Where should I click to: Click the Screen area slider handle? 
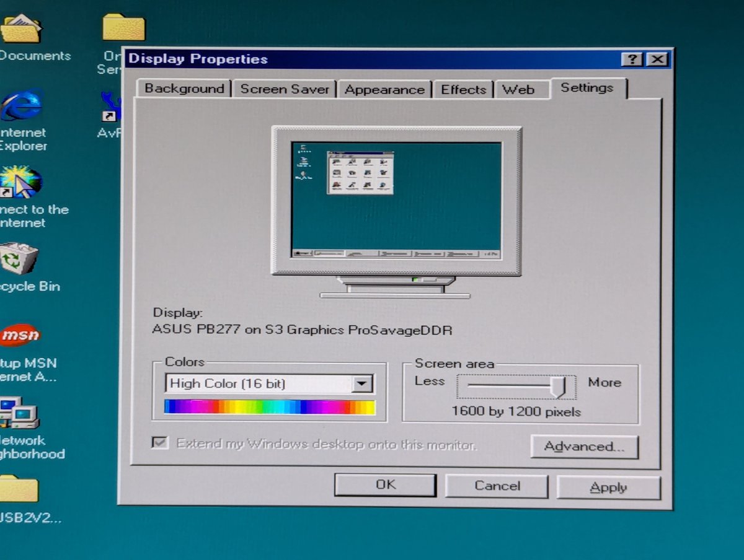560,387
